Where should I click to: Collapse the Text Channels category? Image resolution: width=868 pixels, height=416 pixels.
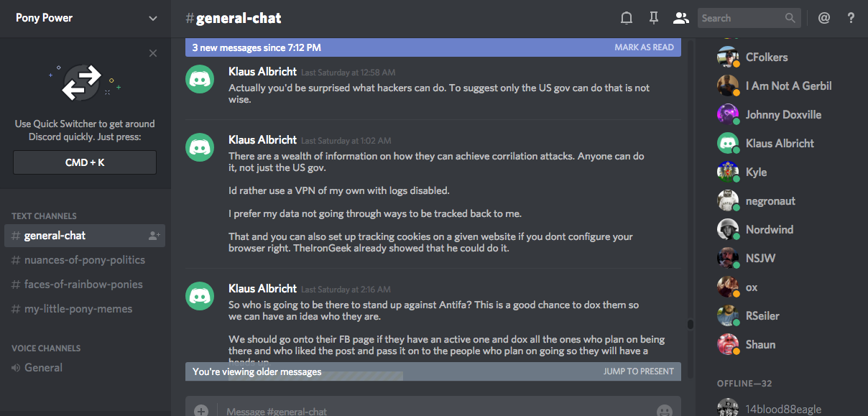pos(44,216)
